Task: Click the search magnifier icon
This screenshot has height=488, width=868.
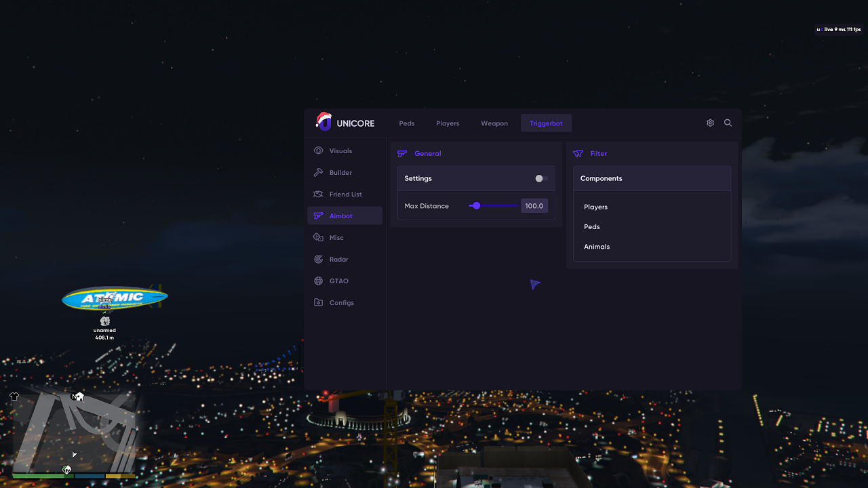Action: [x=728, y=123]
